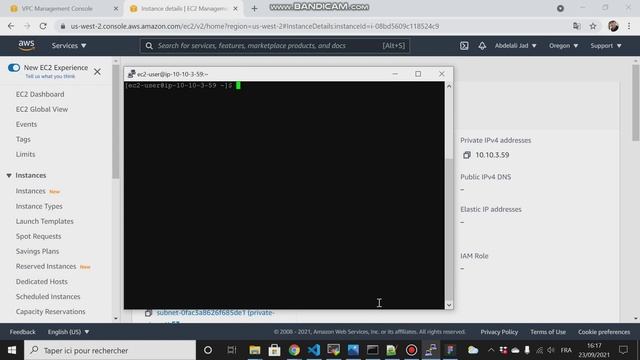Open Cookie preferences in the footer
The width and height of the screenshot is (640, 360).
[x=604, y=332]
